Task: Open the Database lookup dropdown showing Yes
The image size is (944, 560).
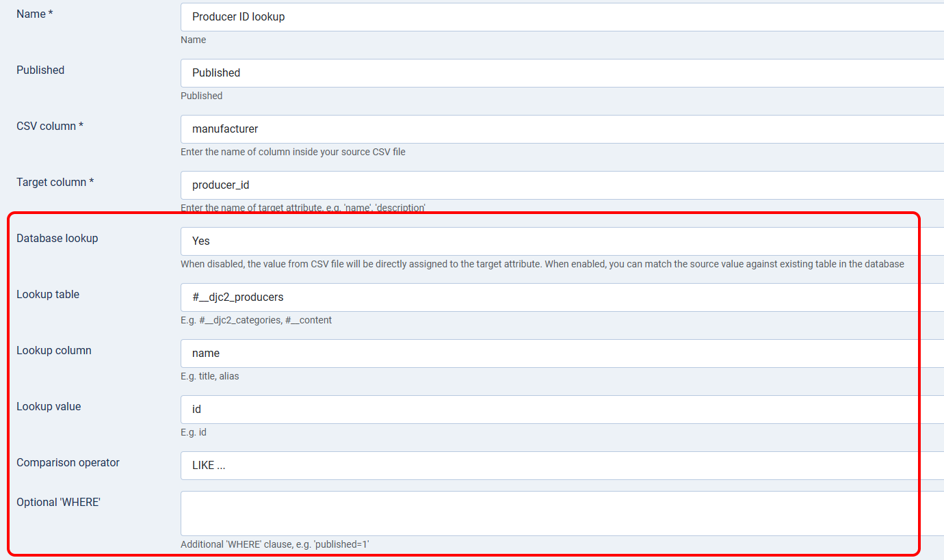Action: pyautogui.click(x=562, y=241)
